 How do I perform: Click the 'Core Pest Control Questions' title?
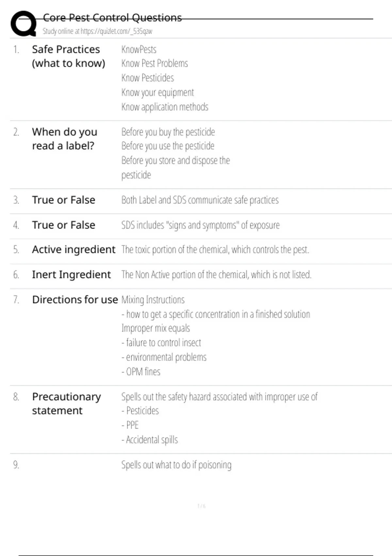coord(112,18)
